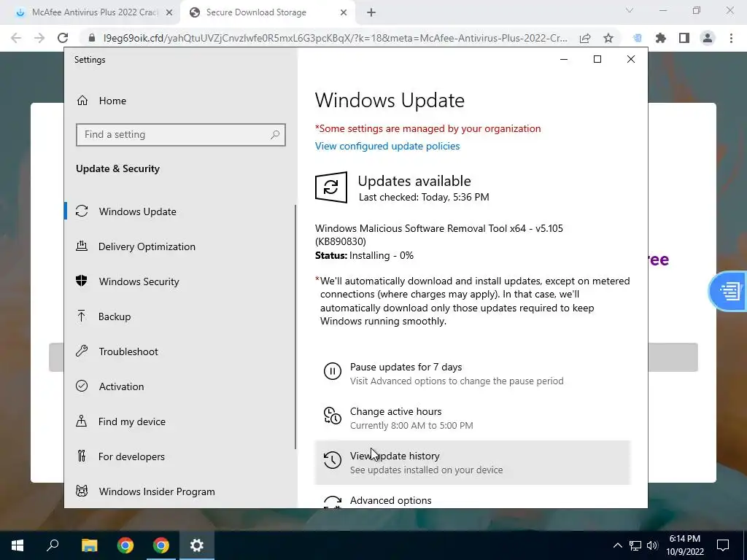Open taskbar search
Screen dimensions: 747x560
(53, 545)
